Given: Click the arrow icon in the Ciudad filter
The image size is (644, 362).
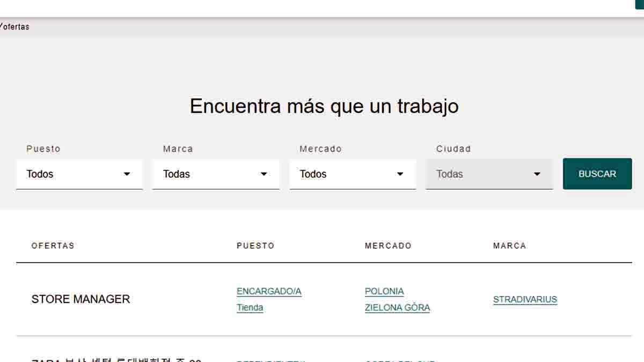Looking at the screenshot, I should point(537,174).
